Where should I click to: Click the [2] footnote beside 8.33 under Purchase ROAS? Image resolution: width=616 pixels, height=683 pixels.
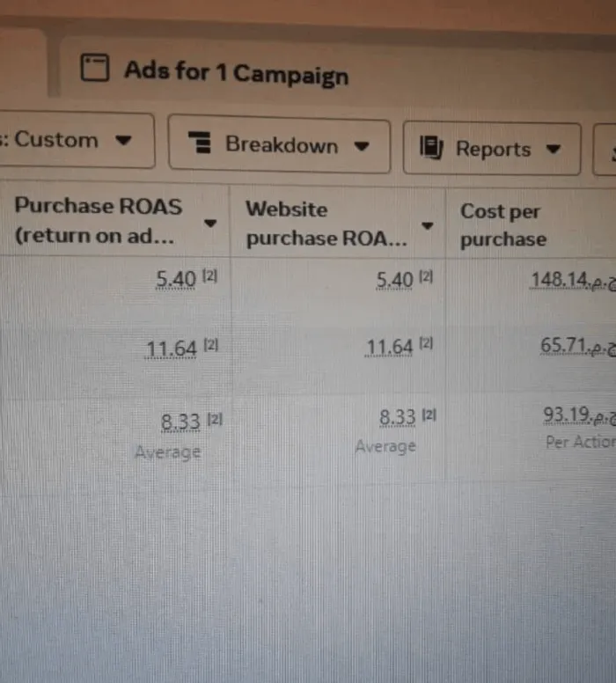pos(215,420)
